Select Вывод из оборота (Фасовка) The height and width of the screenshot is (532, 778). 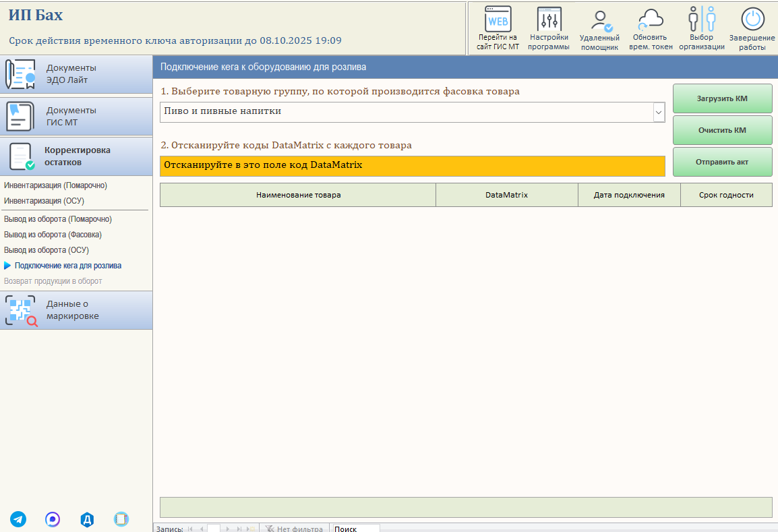[x=53, y=234]
